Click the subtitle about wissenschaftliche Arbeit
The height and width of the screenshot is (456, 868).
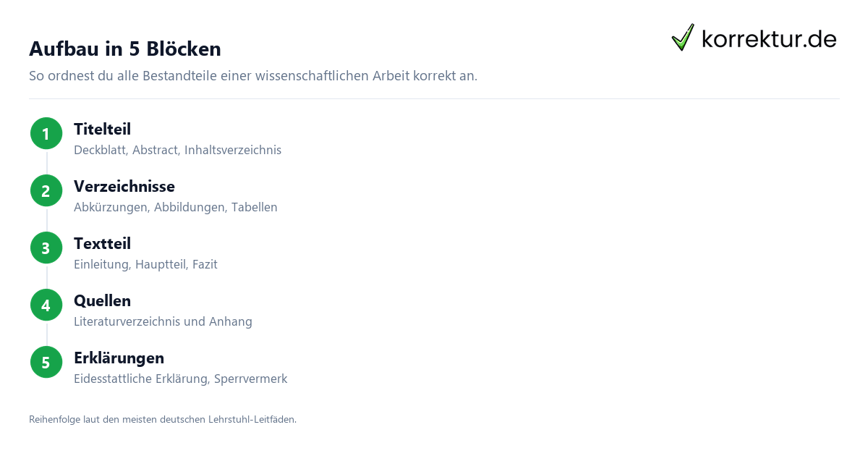click(x=253, y=76)
